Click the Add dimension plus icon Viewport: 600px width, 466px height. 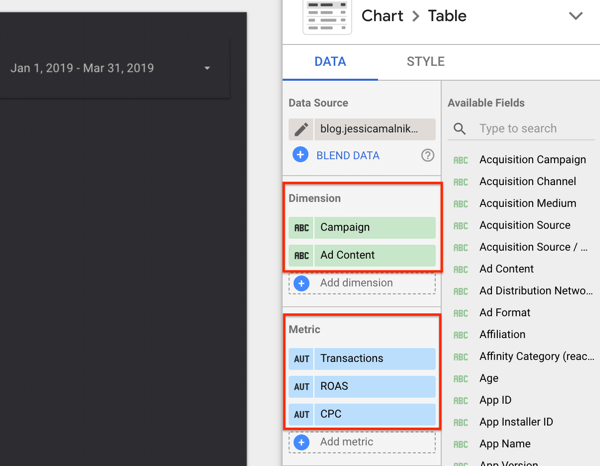[x=302, y=284]
